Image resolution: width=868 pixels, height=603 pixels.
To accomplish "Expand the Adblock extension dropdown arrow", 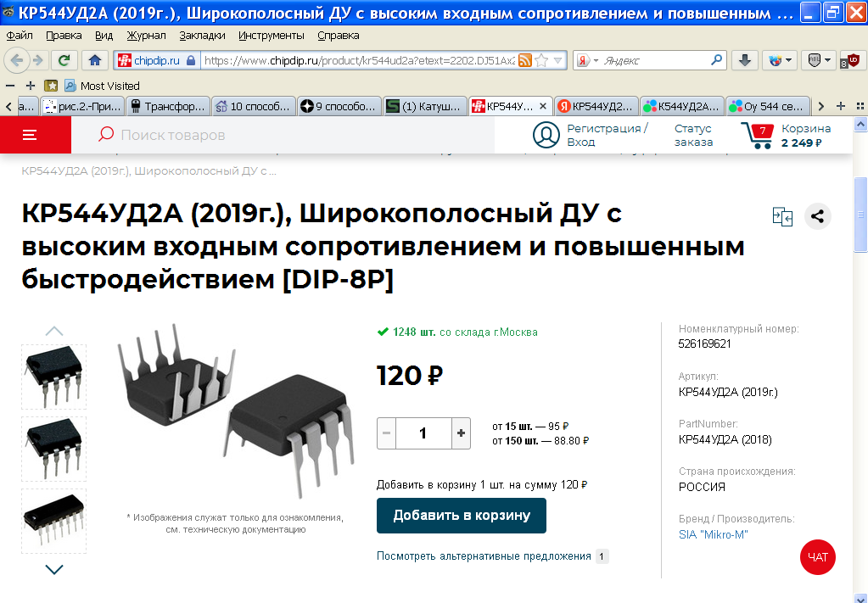I will tap(828, 60).
